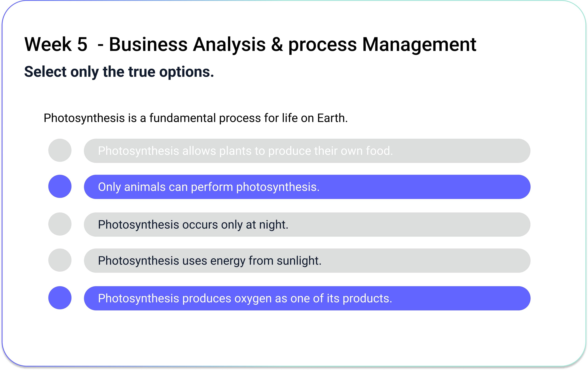This screenshot has width=588, height=370.
Task: Choose 'Photosynthesis occurs only at night.' answer bar
Action: [x=307, y=224]
